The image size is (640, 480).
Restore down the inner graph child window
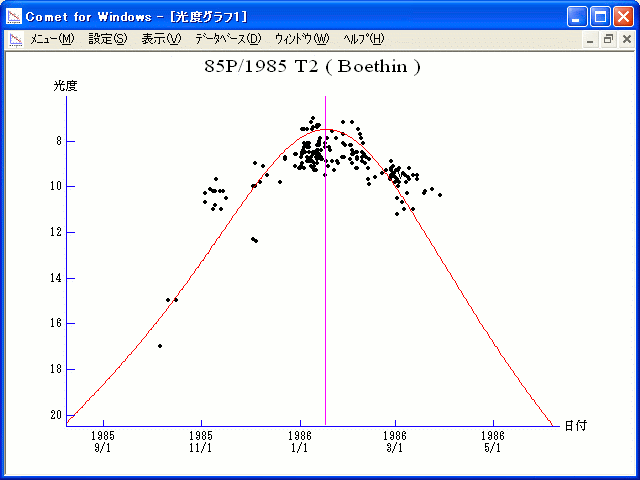click(607, 39)
